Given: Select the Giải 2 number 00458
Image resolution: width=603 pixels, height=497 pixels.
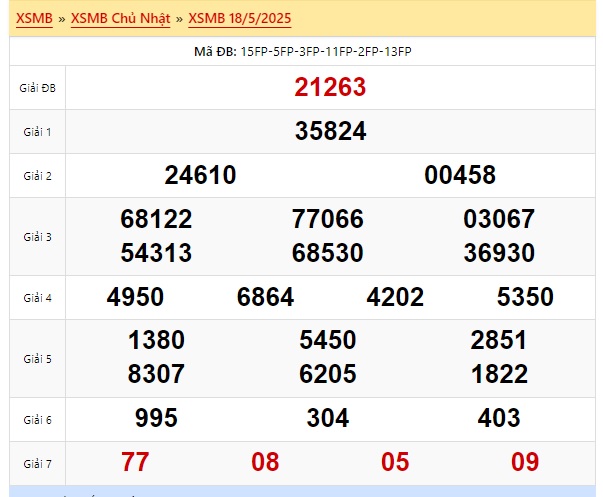Looking at the screenshot, I should point(460,175).
